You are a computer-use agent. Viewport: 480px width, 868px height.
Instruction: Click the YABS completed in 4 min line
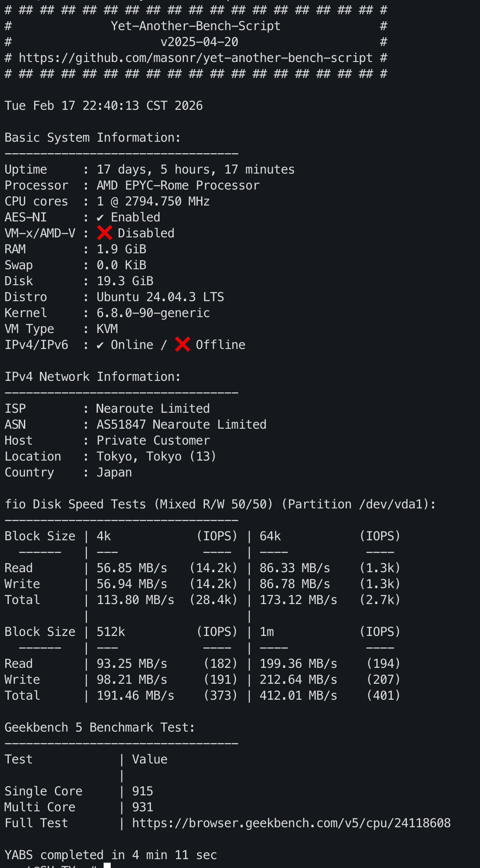111,855
